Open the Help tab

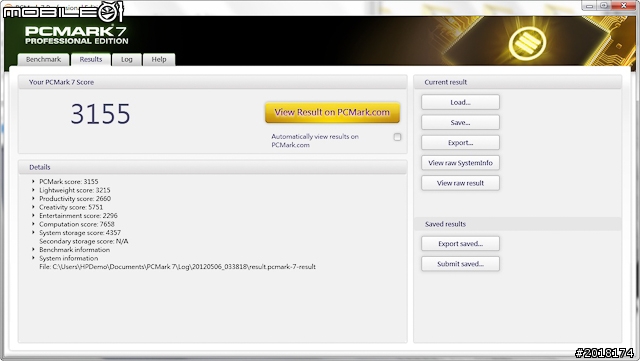click(x=159, y=60)
